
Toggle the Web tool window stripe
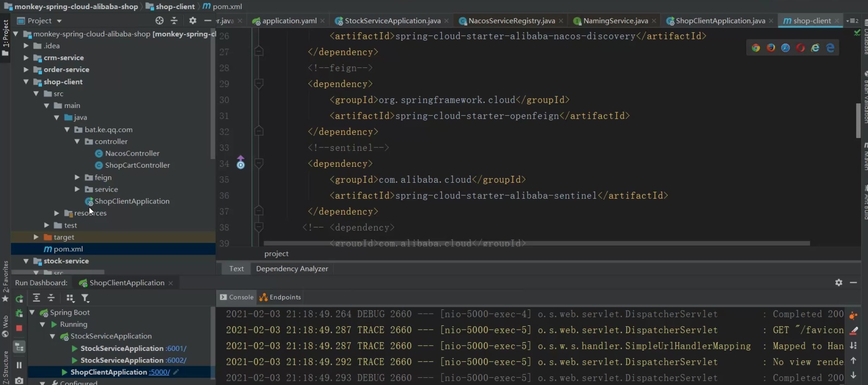coord(5,326)
